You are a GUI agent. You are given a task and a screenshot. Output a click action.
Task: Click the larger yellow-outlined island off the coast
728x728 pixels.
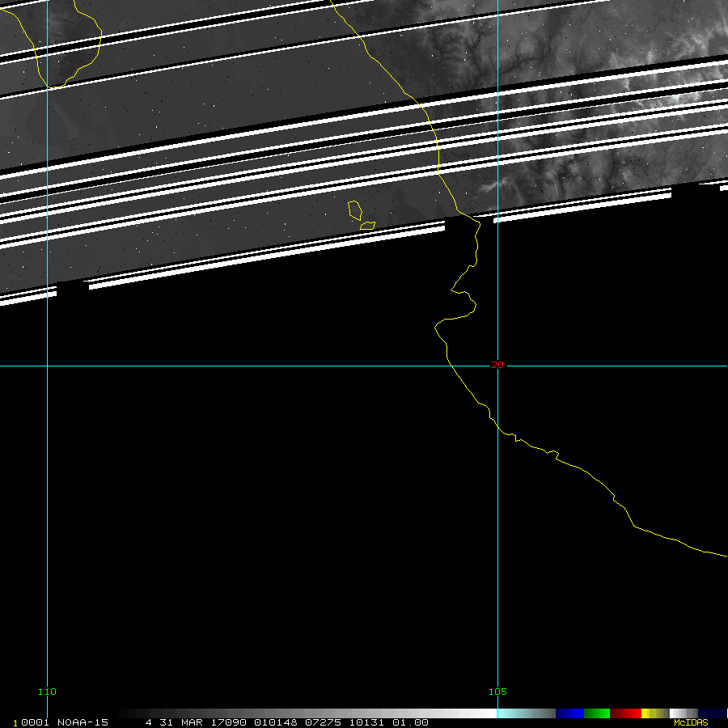coord(354,210)
